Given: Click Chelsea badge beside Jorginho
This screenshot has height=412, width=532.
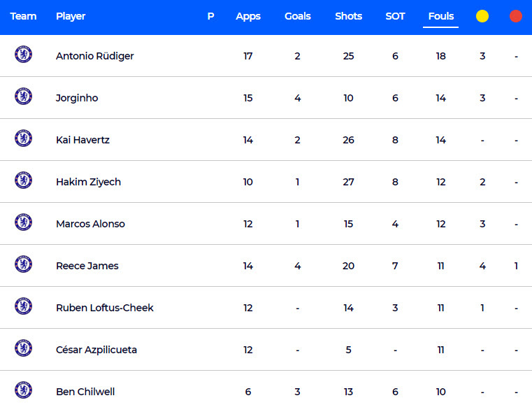Looking at the screenshot, I should tap(23, 97).
